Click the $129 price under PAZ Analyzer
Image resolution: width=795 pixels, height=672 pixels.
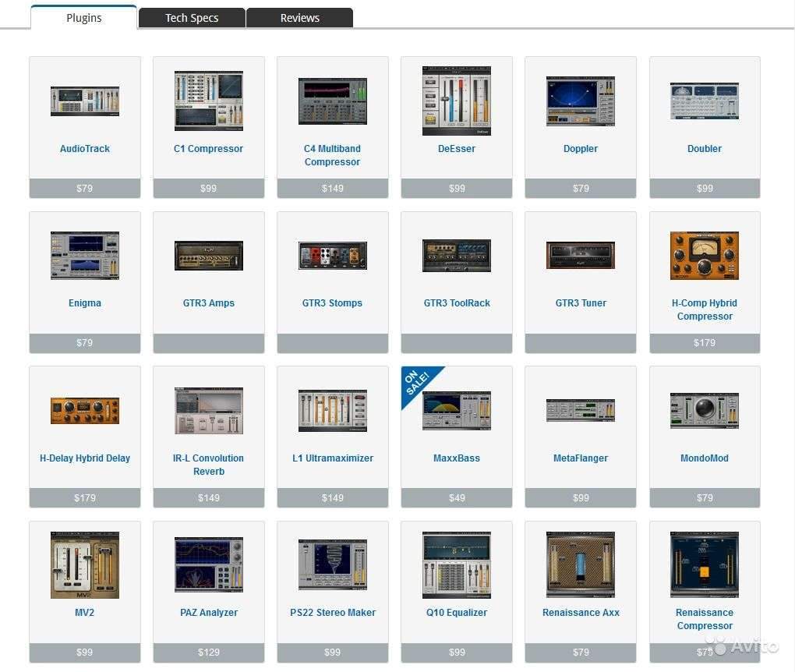point(208,653)
